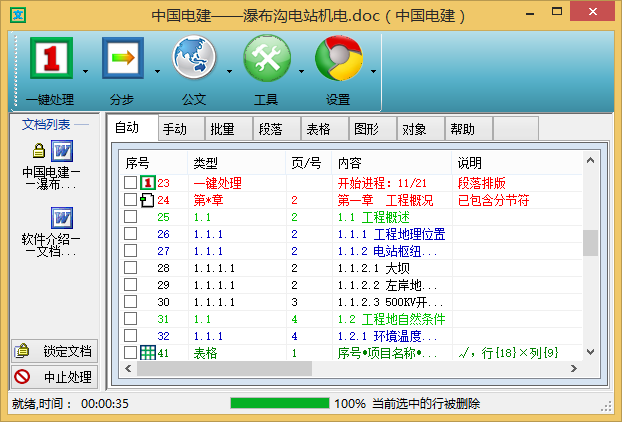Enable the checkbox for row 28 大坝
Screen dimensions: 622x422
coord(131,268)
